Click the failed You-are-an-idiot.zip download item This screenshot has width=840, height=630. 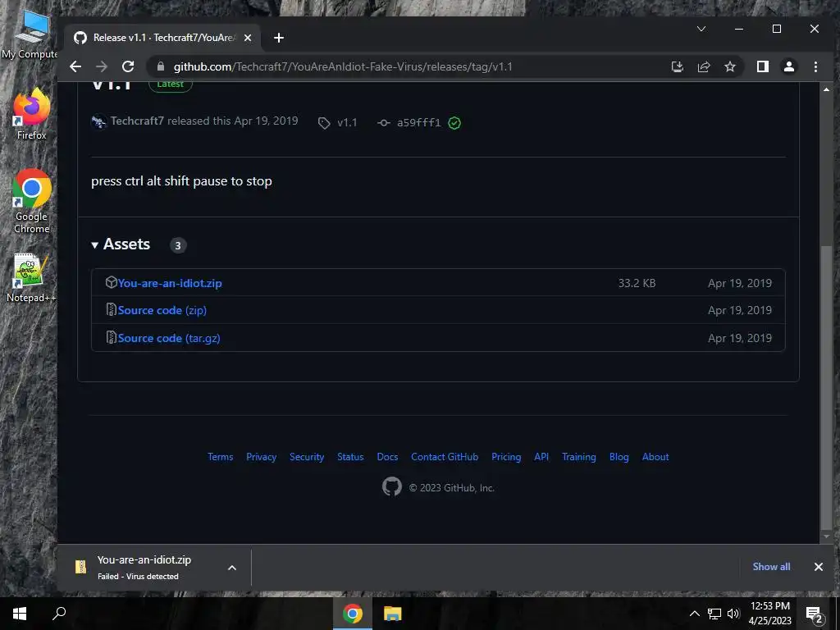click(144, 568)
